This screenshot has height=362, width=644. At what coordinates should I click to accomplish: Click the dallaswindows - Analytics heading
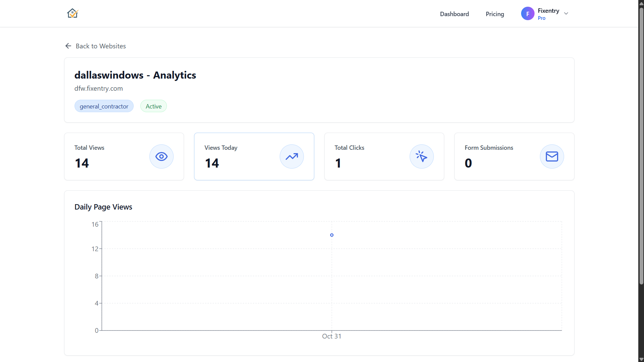coord(135,75)
